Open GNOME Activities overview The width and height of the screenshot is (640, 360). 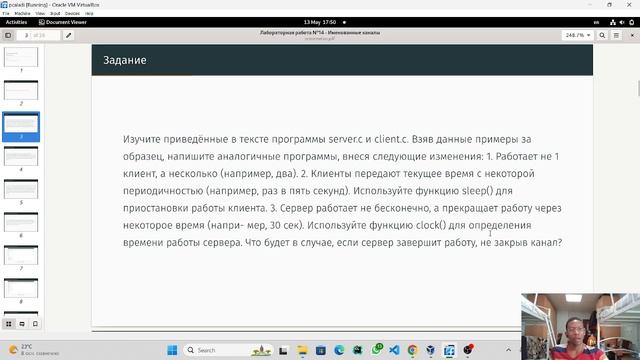pyautogui.click(x=16, y=22)
